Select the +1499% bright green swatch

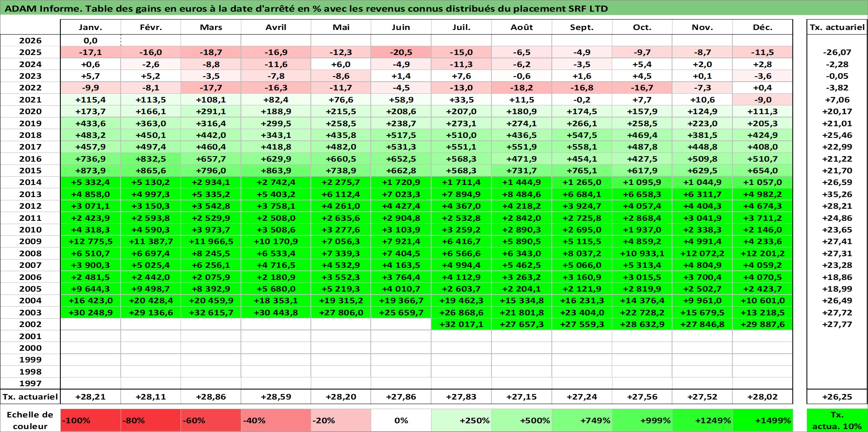point(763,420)
